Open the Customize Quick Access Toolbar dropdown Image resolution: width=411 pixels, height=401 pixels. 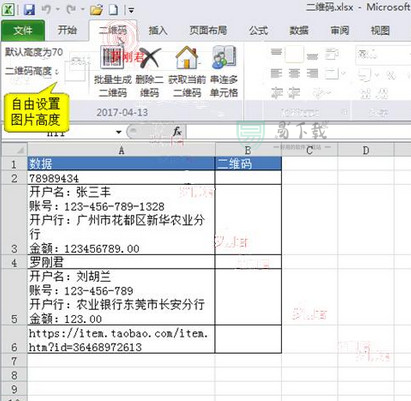[x=131, y=11]
